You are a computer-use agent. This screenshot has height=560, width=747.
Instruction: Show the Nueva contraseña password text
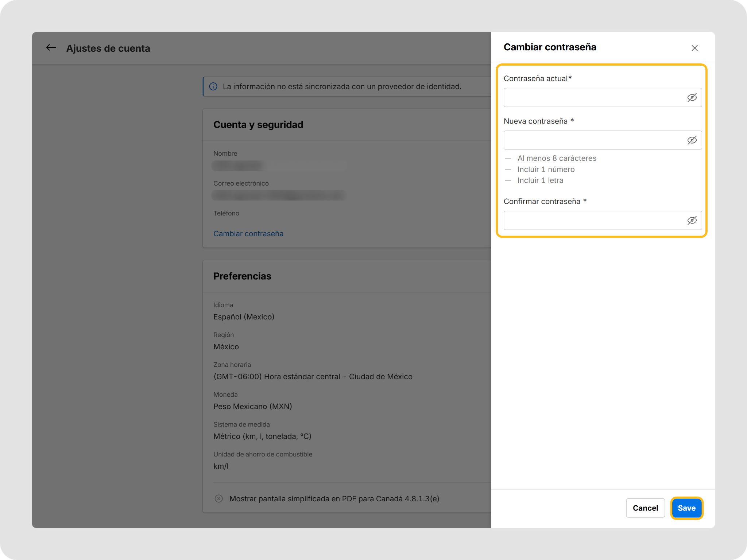[692, 140]
